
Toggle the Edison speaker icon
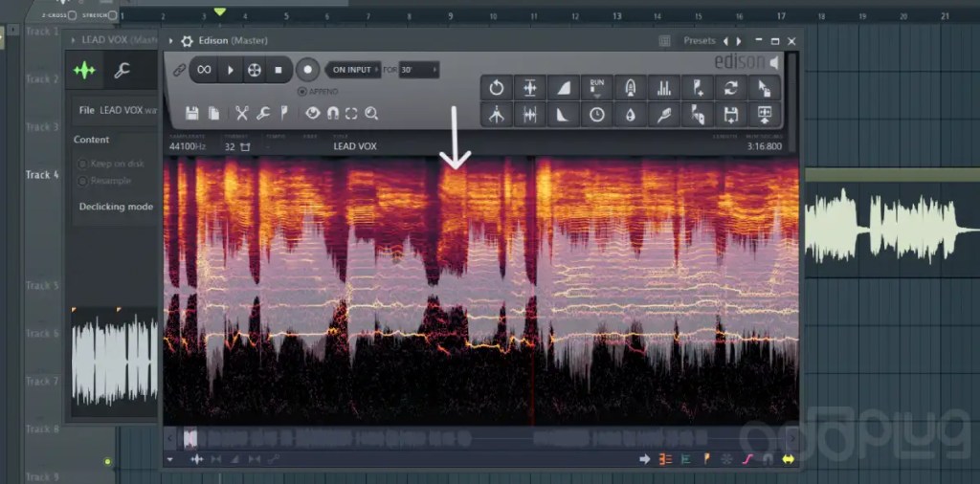point(774,62)
